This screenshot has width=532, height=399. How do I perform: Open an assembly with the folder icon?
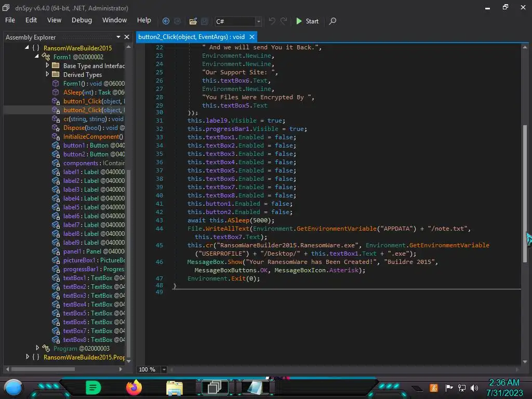click(x=193, y=21)
